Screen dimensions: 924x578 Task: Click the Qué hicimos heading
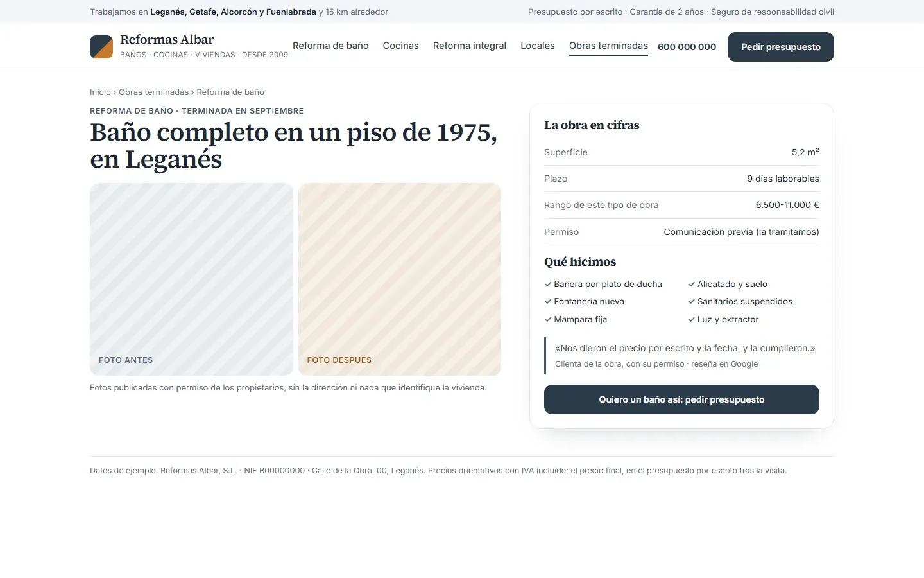tap(580, 262)
